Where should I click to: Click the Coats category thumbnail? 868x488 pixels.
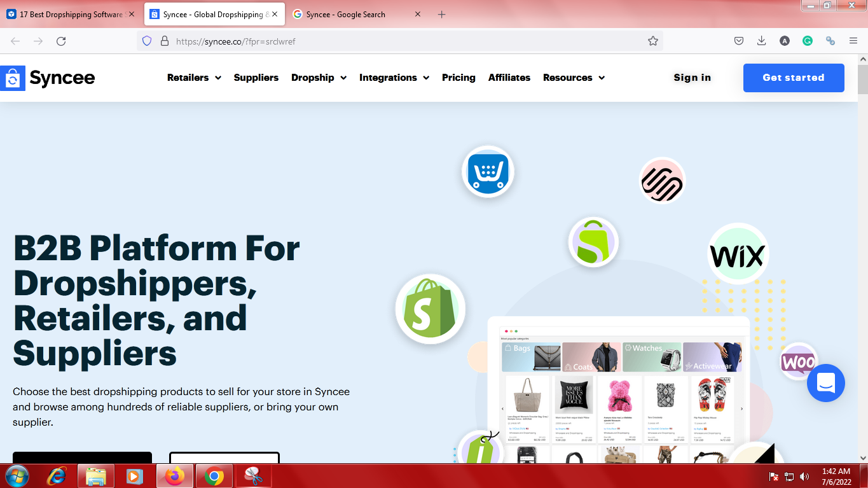pyautogui.click(x=591, y=357)
